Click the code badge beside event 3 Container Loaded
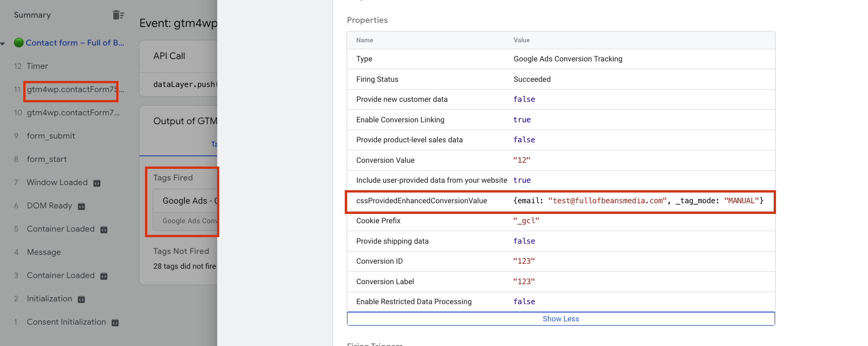This screenshot has width=868, height=346. pyautogui.click(x=104, y=276)
